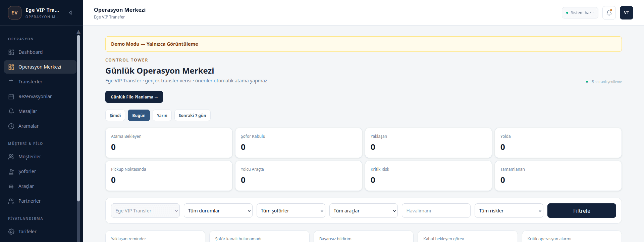Click the Müşteriler people icon
Viewport: 644px width, 242px height.
11,157
